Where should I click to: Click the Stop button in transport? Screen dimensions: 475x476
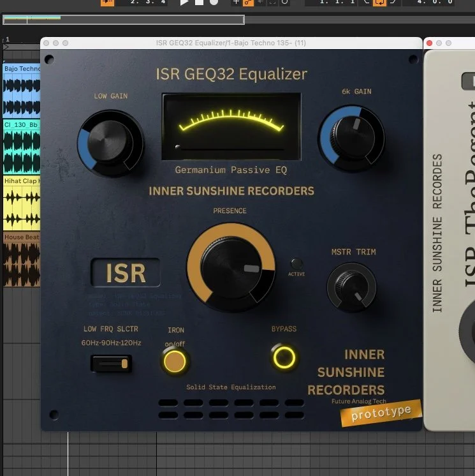tap(199, 2)
